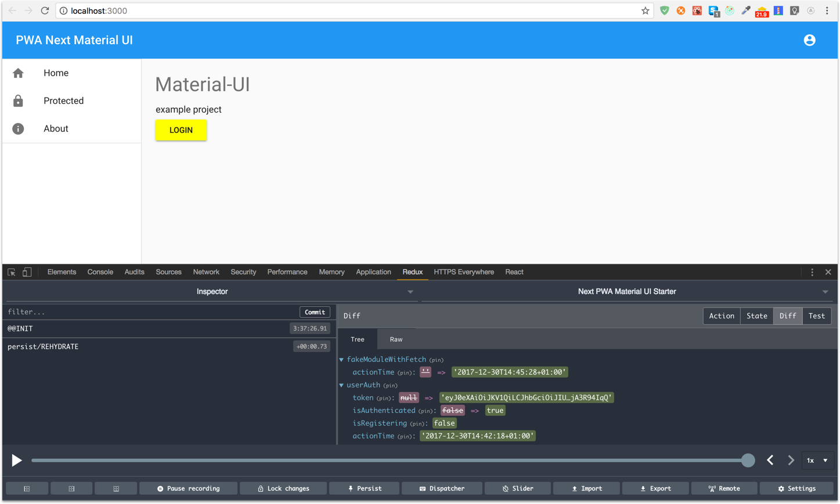Image resolution: width=840 pixels, height=504 pixels.
Task: Click the orange circle extension icon
Action: tap(681, 10)
